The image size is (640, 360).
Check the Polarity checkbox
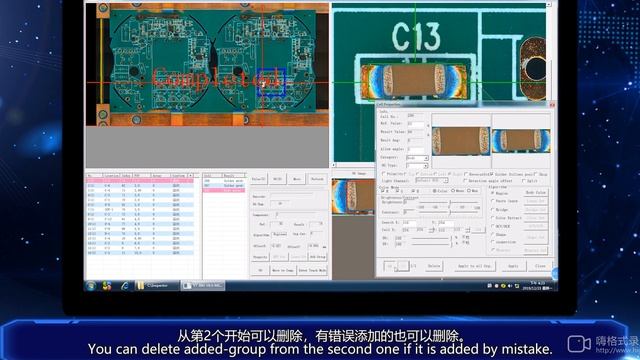tap(383, 174)
